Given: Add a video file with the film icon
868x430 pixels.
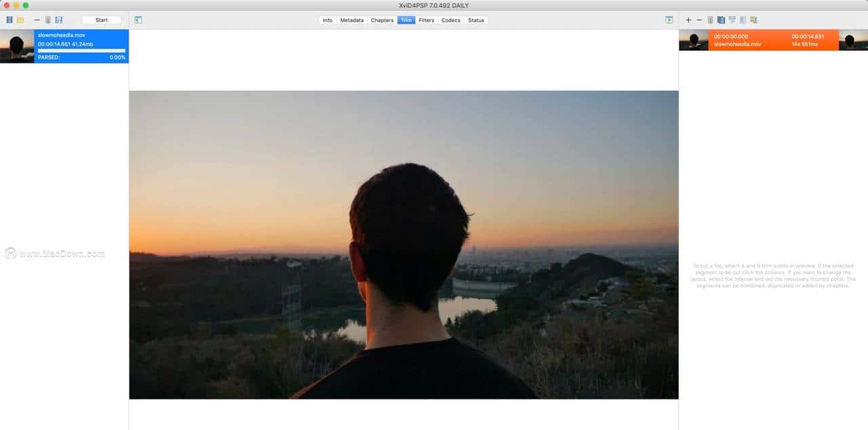Looking at the screenshot, I should pyautogui.click(x=8, y=19).
